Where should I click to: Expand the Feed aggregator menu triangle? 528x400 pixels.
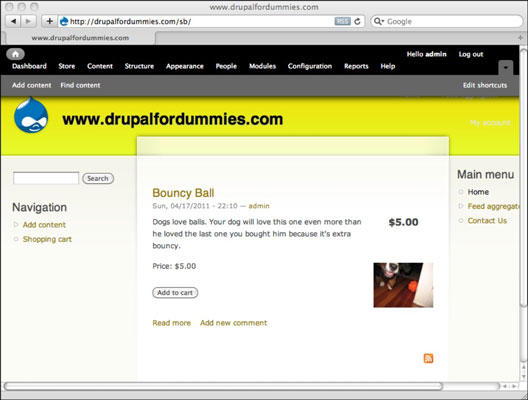point(461,206)
